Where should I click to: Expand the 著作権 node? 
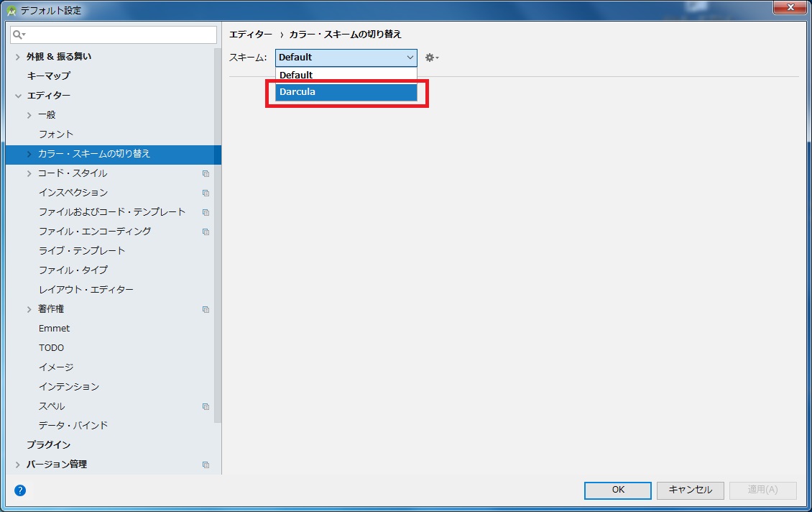(x=29, y=309)
